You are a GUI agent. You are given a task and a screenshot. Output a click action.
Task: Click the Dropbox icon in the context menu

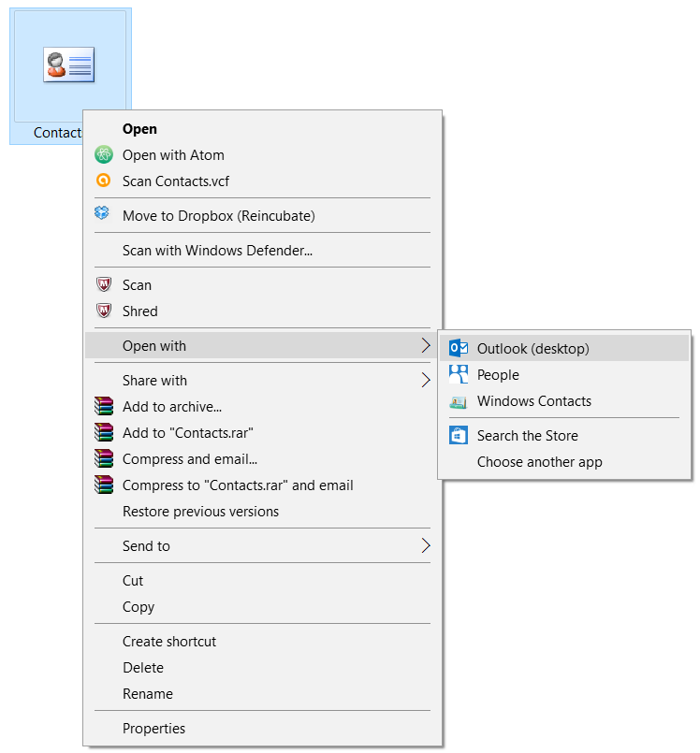click(102, 212)
